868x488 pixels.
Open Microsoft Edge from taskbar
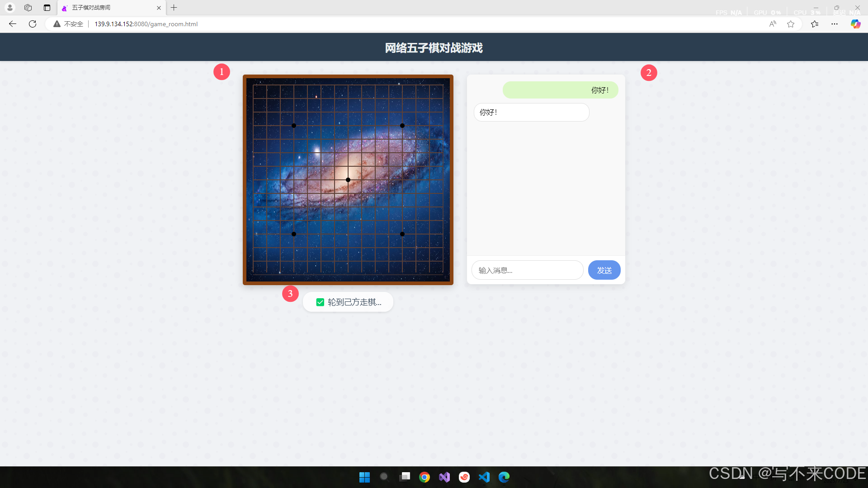(504, 477)
